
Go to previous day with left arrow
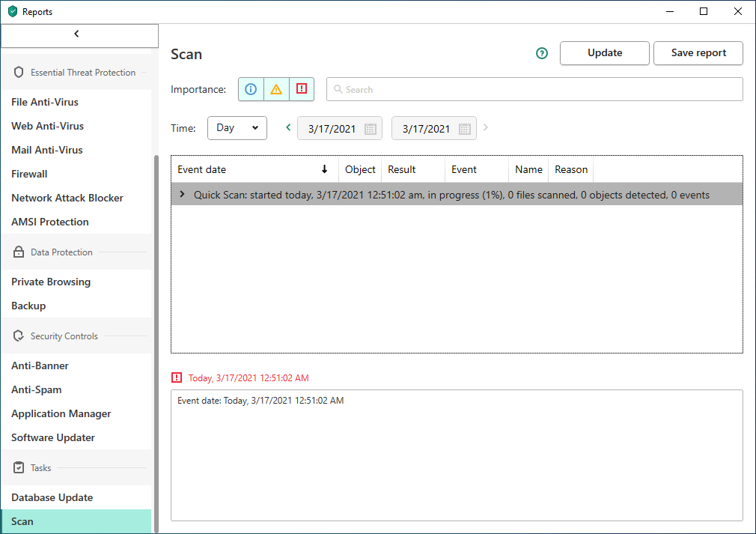pos(288,128)
